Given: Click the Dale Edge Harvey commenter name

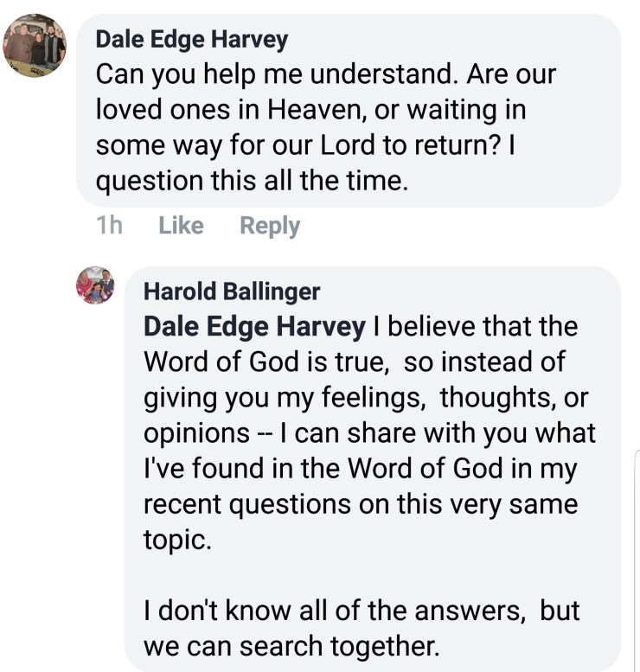Looking at the screenshot, I should click(x=191, y=39).
